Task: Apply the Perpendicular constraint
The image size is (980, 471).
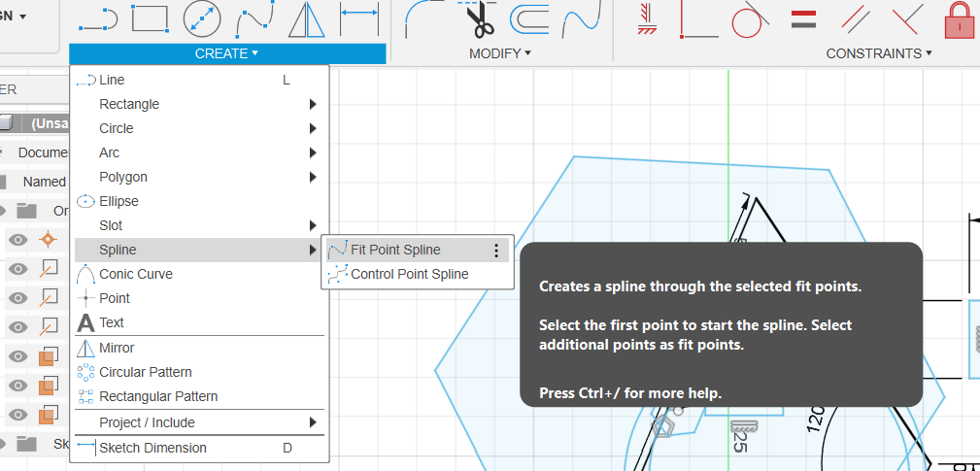Action: point(907,18)
